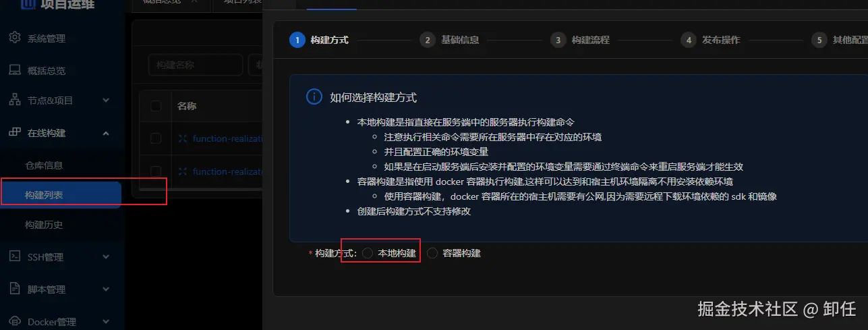Collapse the 在线构建 menu chevron
Screen dimensions: 868x330
tap(106, 133)
